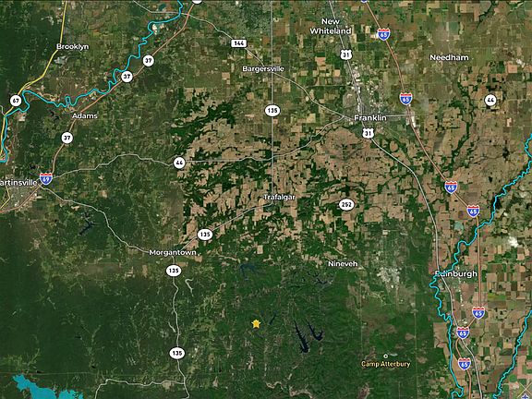The width and height of the screenshot is (532, 399).
Task: Select the US 31 shield below Franklin
Action: 368,133
